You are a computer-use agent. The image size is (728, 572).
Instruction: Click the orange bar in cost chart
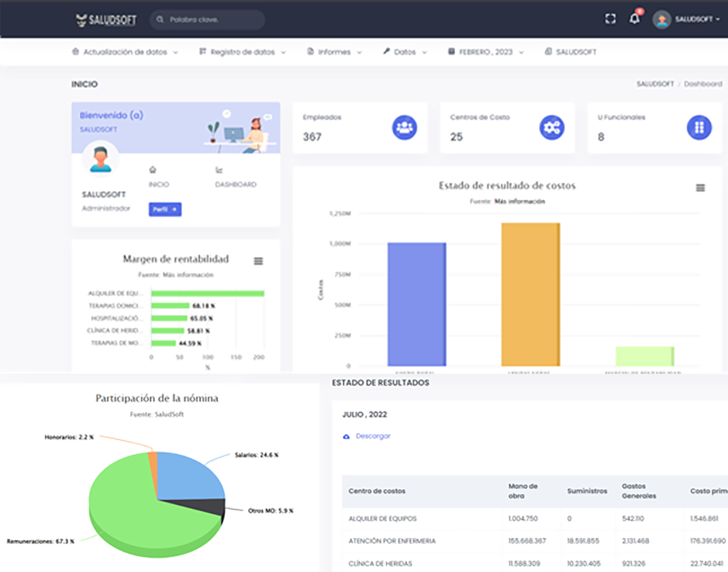pyautogui.click(x=530, y=294)
